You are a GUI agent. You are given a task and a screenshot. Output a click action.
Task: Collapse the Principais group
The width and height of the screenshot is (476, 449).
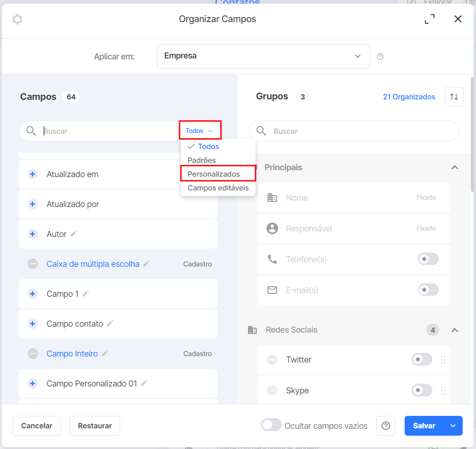tap(454, 167)
